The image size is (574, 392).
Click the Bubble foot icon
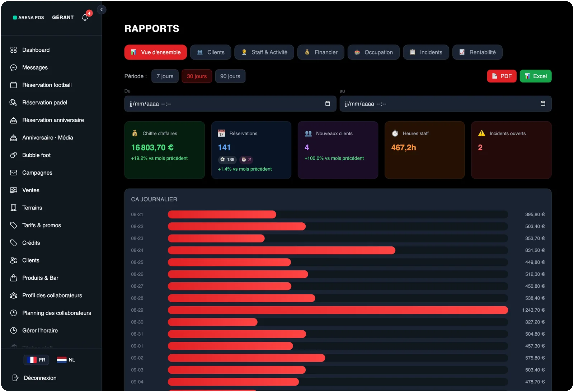point(14,155)
